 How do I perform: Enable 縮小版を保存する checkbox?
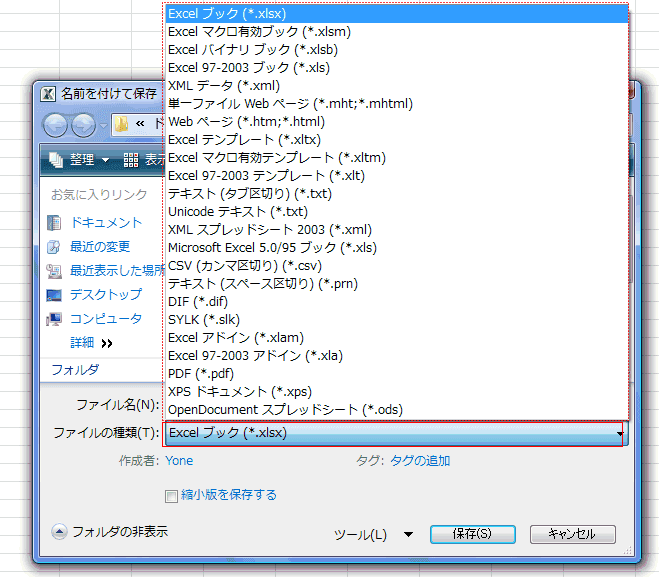pos(171,496)
